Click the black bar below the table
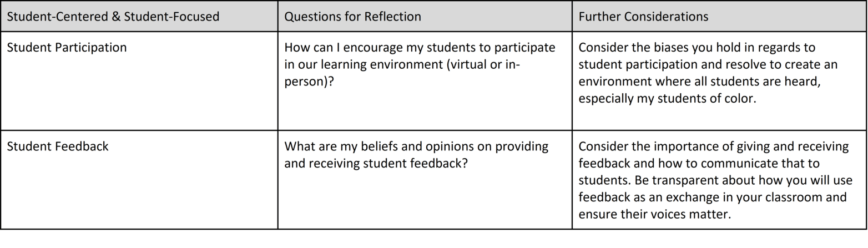This screenshot has width=868, height=248. coord(433,239)
